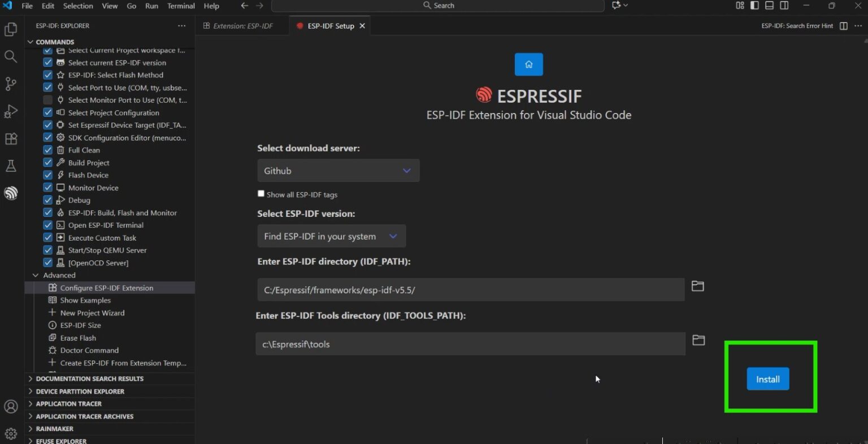This screenshot has height=444, width=868.
Task: Close the ESP-IDF Setup tab
Action: [362, 26]
